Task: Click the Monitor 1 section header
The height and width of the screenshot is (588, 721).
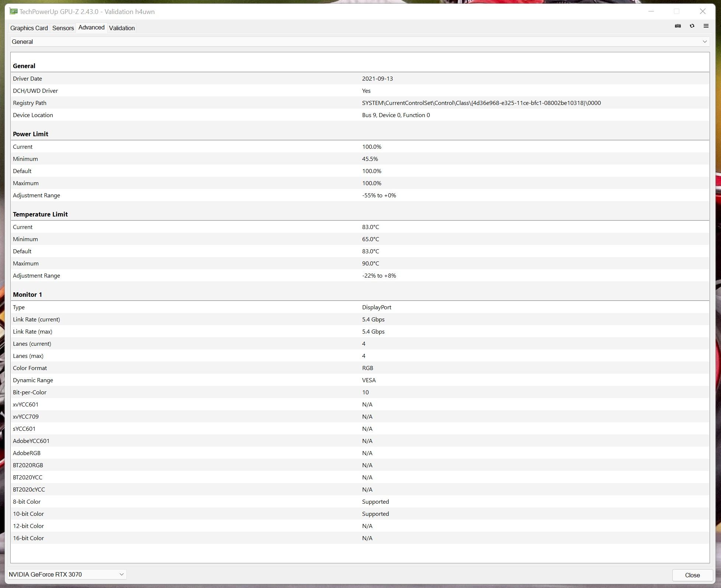Action: coord(28,295)
